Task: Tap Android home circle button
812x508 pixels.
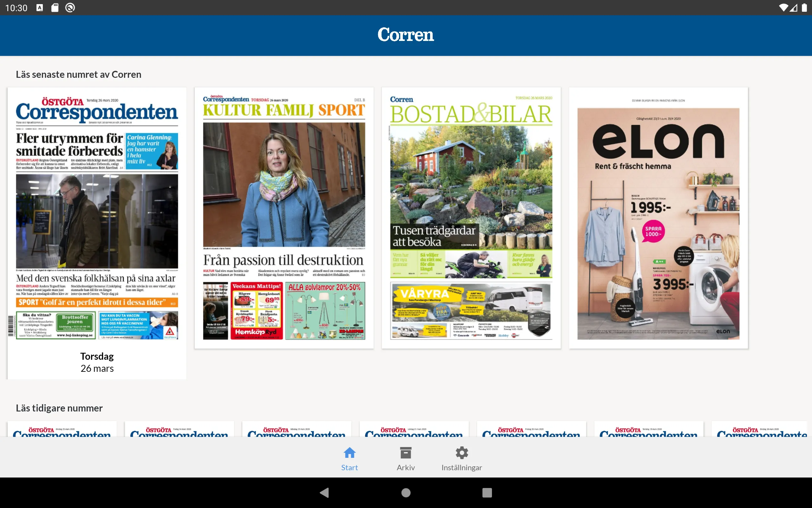Action: [x=406, y=492]
